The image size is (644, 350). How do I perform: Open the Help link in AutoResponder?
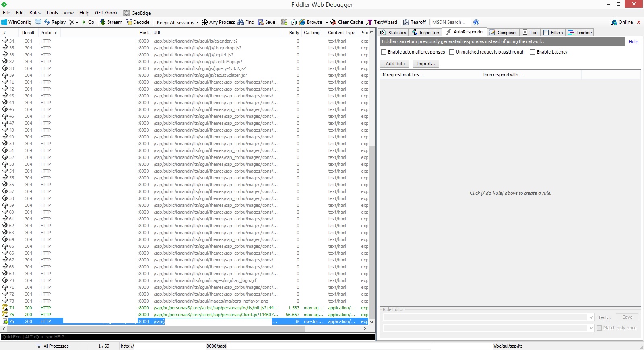click(x=633, y=42)
